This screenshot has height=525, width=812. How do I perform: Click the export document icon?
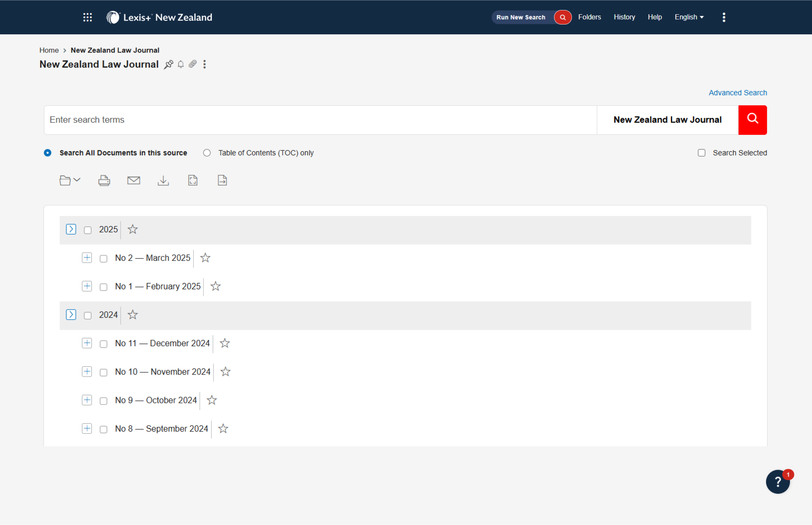tap(222, 180)
